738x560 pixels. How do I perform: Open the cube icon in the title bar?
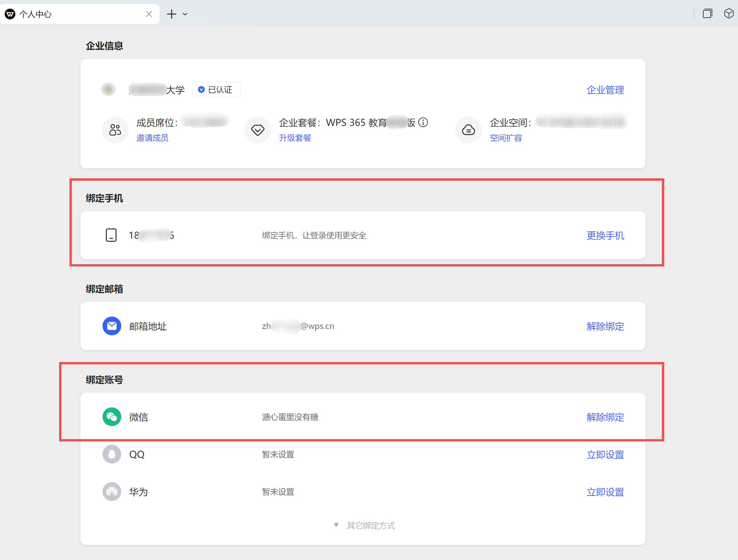pyautogui.click(x=729, y=14)
